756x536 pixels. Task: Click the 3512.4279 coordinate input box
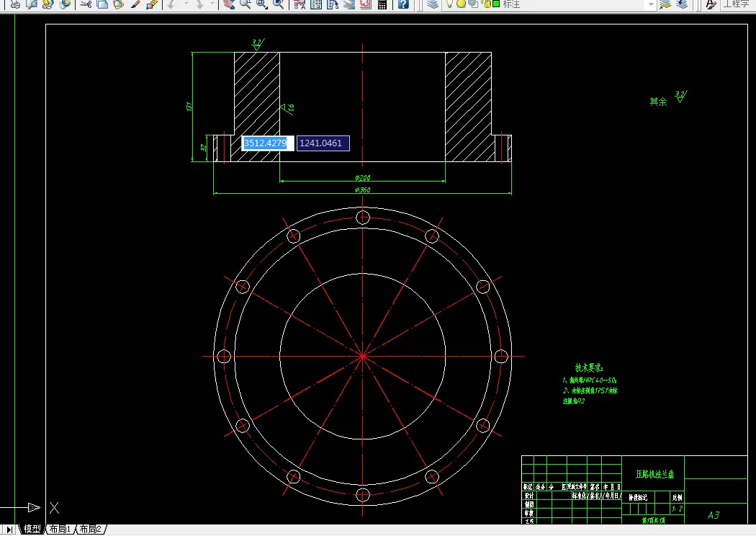(268, 143)
